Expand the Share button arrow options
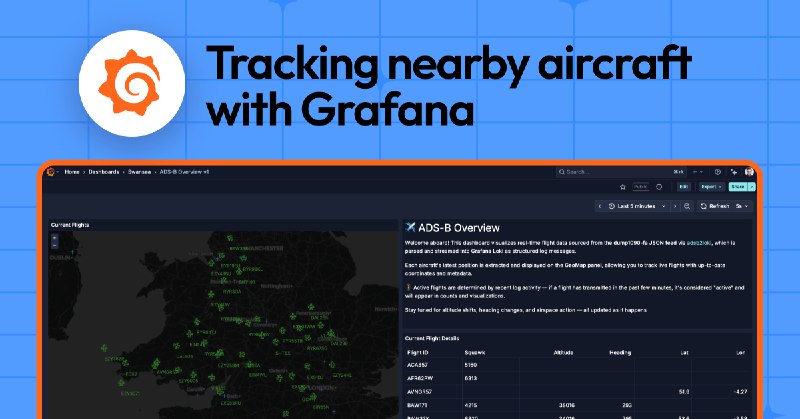Screen dimensions: 800x419 (x=752, y=187)
